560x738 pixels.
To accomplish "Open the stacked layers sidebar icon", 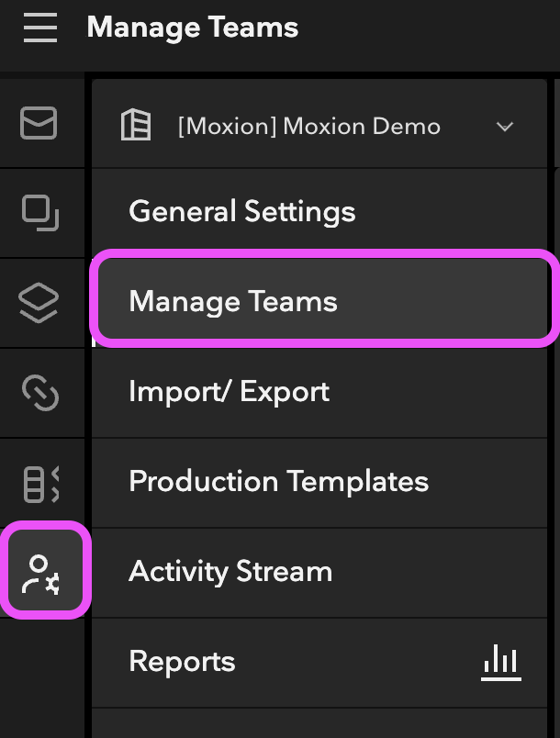I will click(x=39, y=303).
